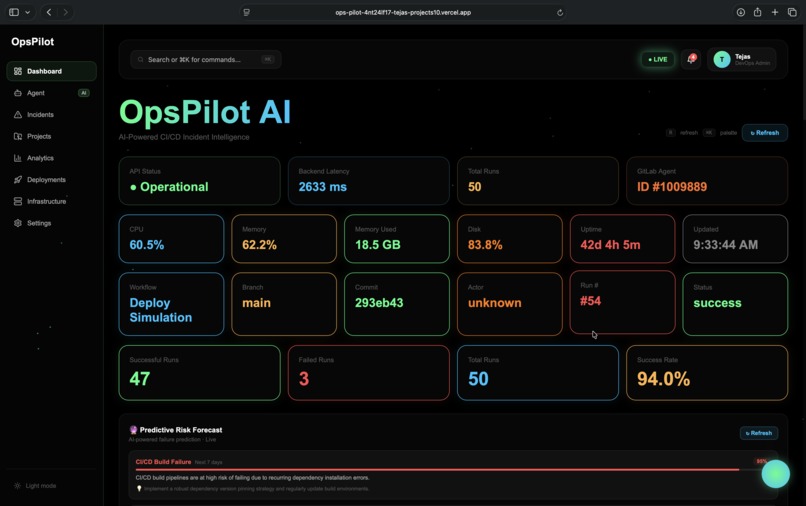Refresh the Predictive Risk Forecast panel
The image size is (806, 506).
click(x=759, y=433)
